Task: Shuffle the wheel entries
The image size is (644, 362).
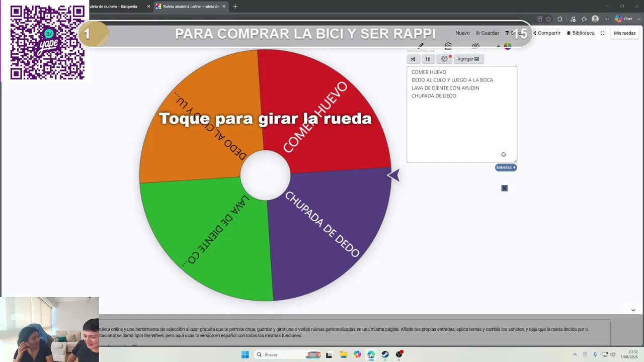Action: [x=413, y=59]
